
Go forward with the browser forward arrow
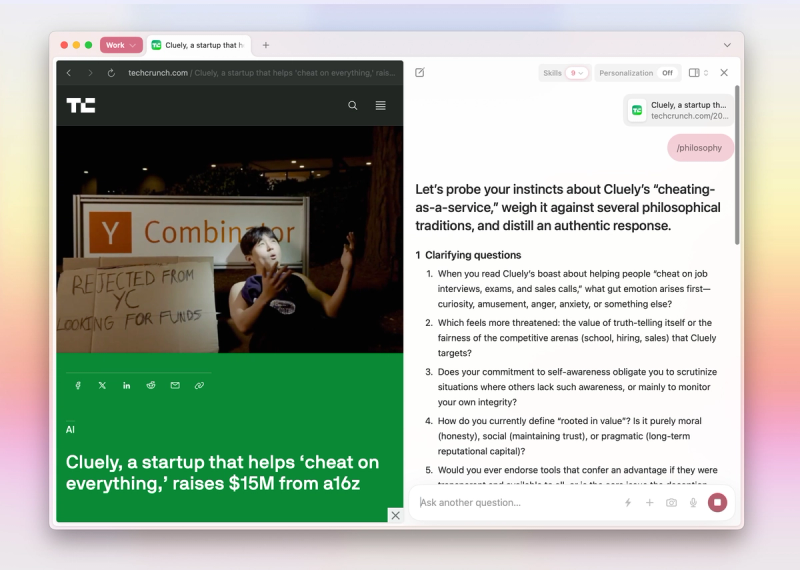tap(90, 73)
